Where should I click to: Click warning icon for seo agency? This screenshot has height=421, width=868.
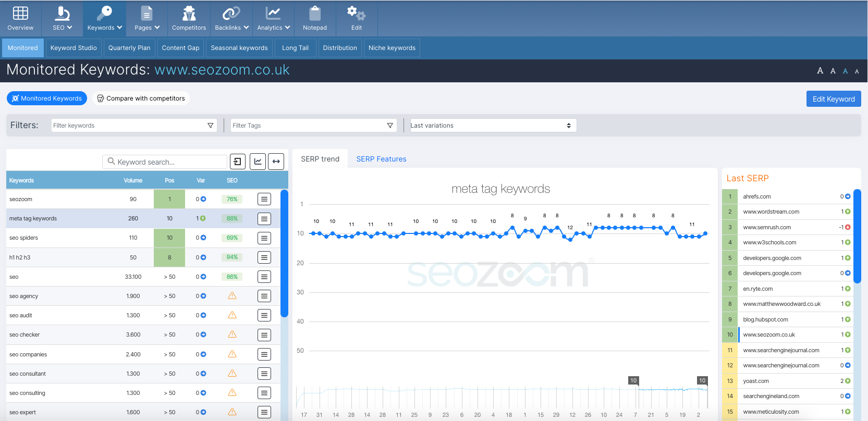233,295
